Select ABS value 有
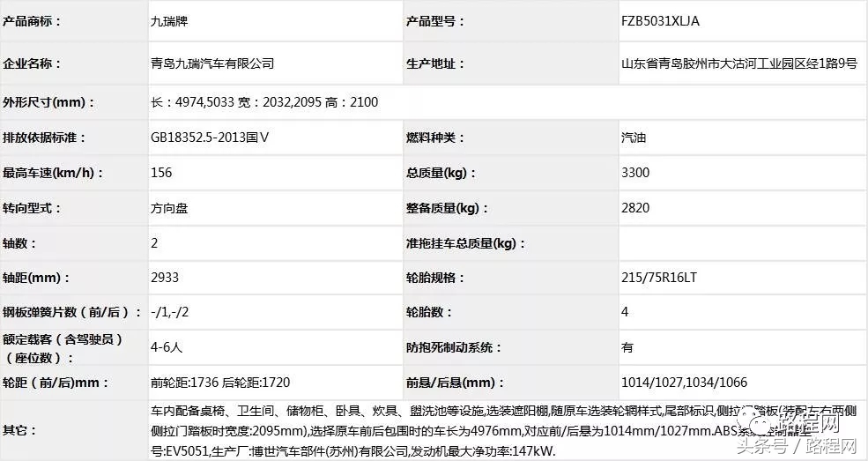The height and width of the screenshot is (461, 868). pos(627,347)
